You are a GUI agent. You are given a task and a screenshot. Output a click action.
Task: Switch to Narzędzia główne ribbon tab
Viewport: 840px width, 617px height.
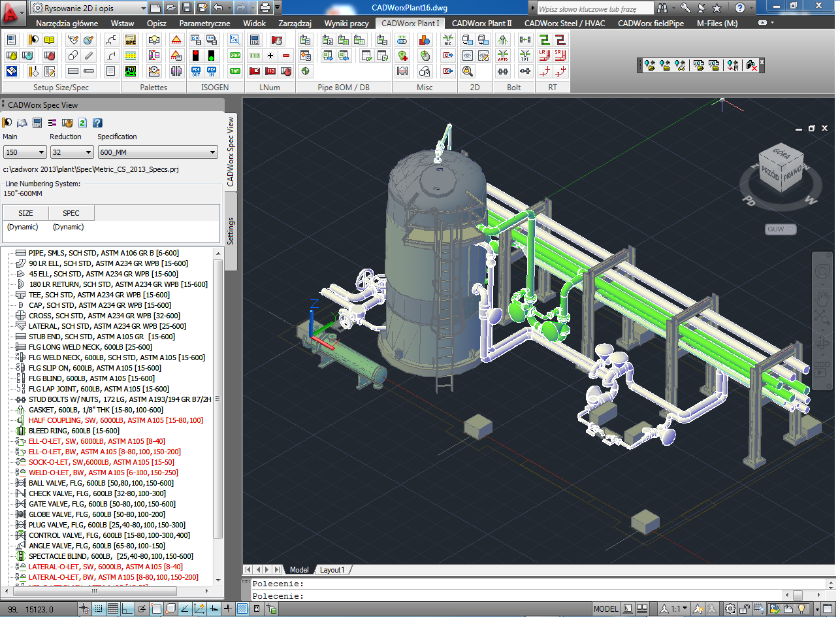tap(67, 23)
